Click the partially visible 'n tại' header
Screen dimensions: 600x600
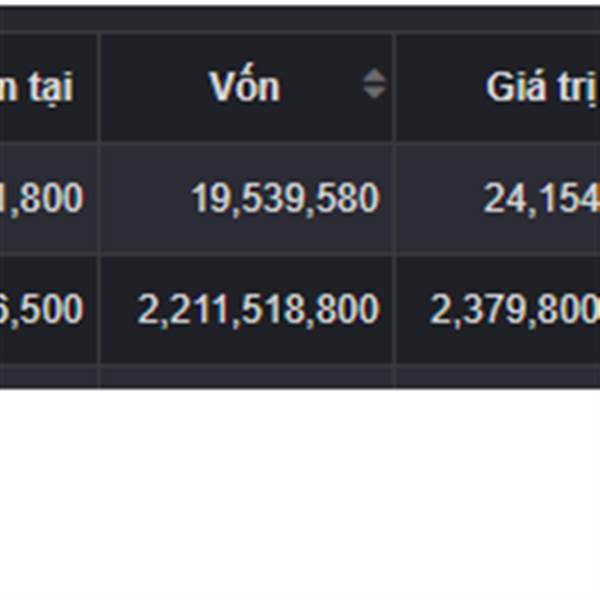[40, 87]
